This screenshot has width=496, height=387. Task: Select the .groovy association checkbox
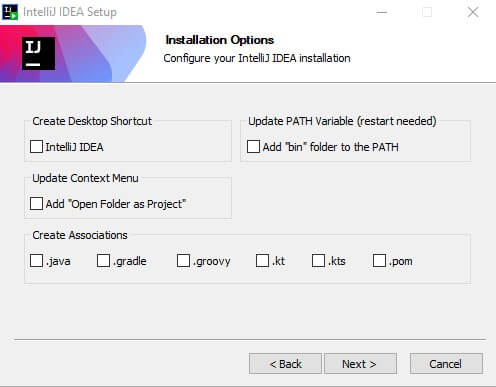click(x=183, y=260)
